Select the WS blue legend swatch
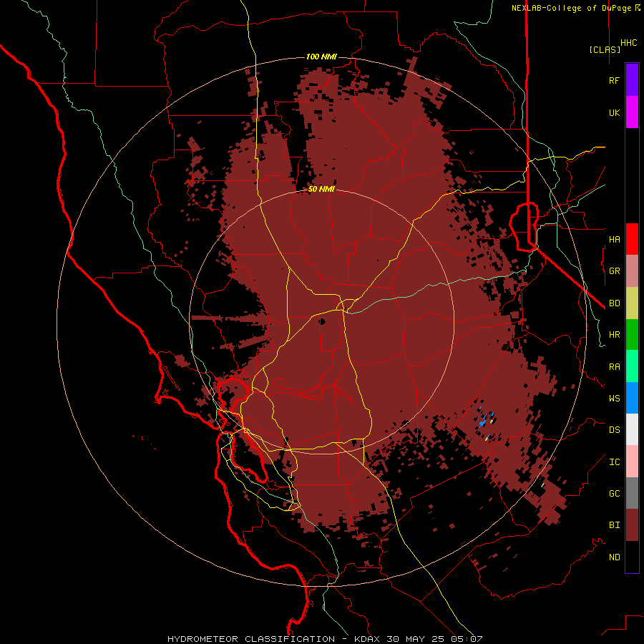 point(632,398)
